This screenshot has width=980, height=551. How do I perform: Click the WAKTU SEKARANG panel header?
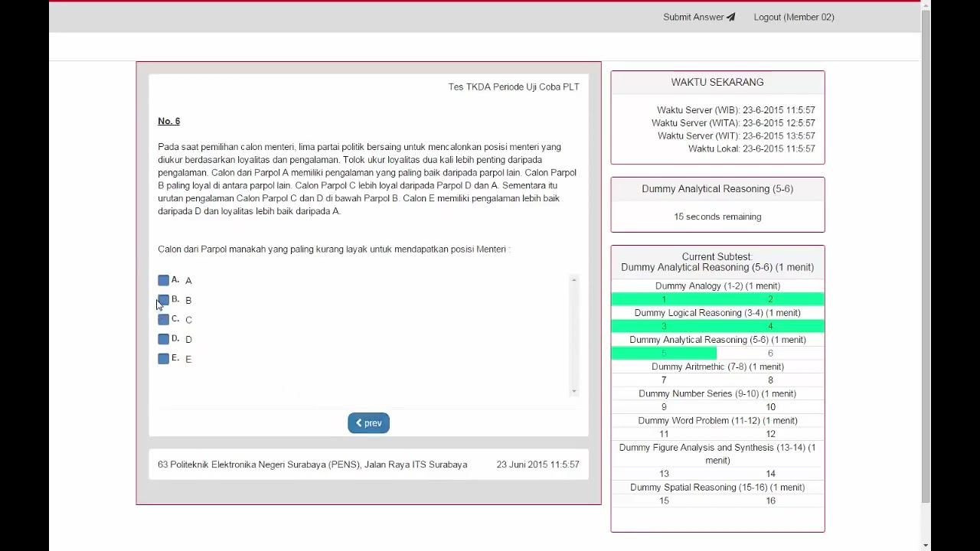tap(717, 82)
